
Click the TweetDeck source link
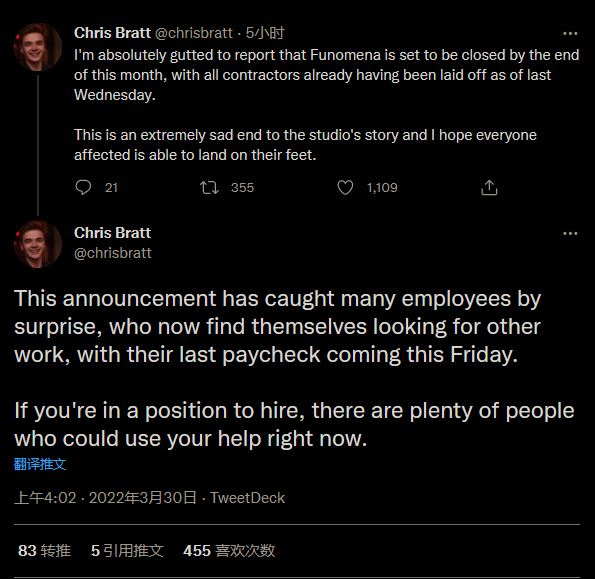247,497
